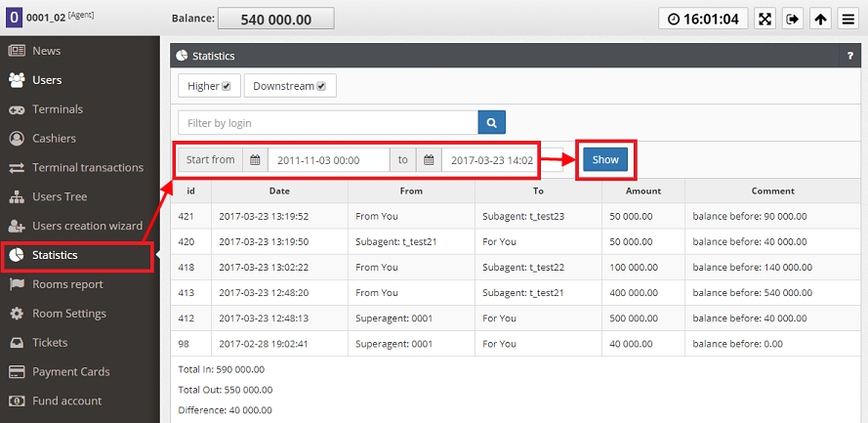This screenshot has width=868, height=423.
Task: Click the Filter by login field
Action: click(x=327, y=123)
